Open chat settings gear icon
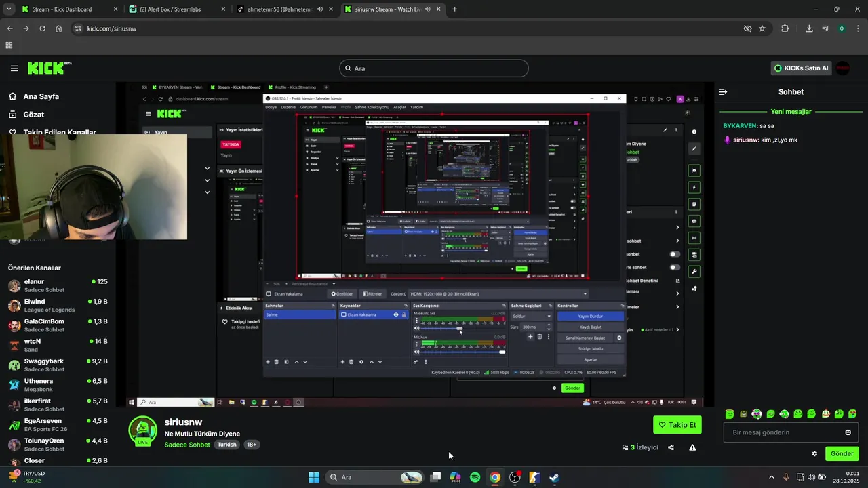 tap(814, 453)
